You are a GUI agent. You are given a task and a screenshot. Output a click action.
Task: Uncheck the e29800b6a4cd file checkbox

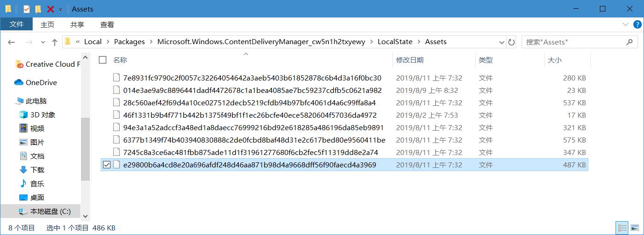[107, 165]
